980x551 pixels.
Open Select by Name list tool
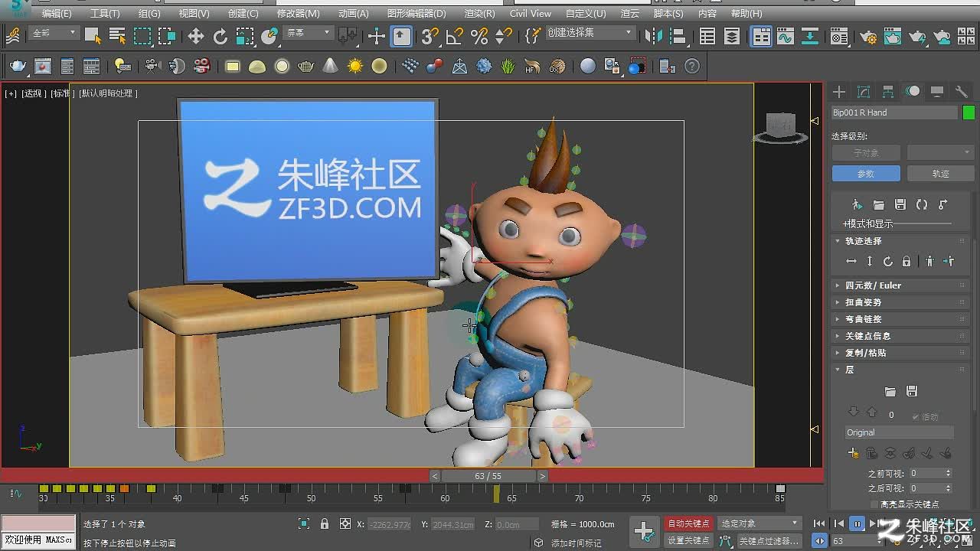click(x=117, y=36)
